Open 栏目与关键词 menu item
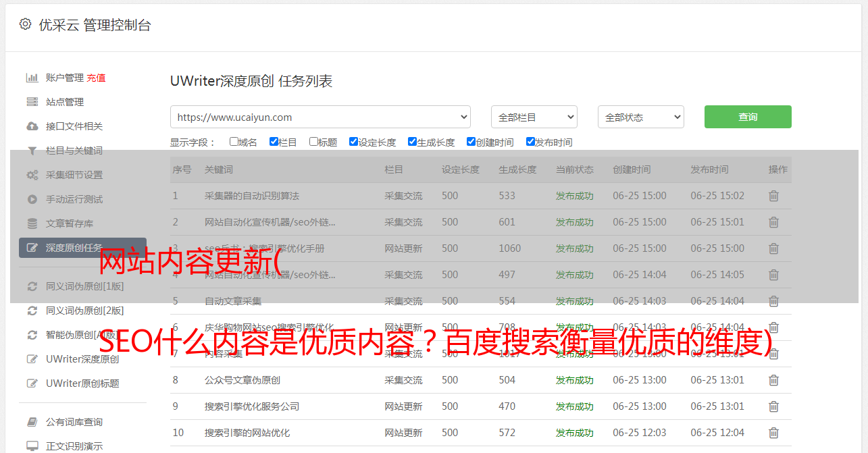This screenshot has width=868, height=453. click(x=74, y=151)
